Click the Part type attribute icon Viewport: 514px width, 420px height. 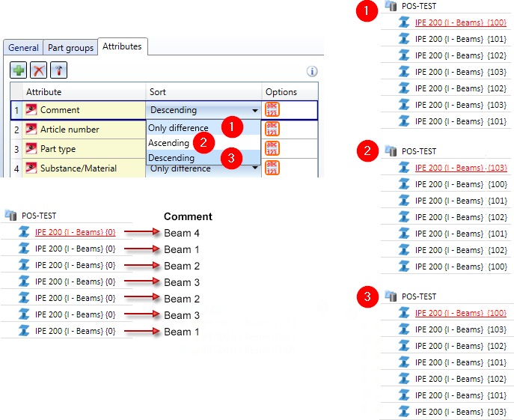coord(31,148)
